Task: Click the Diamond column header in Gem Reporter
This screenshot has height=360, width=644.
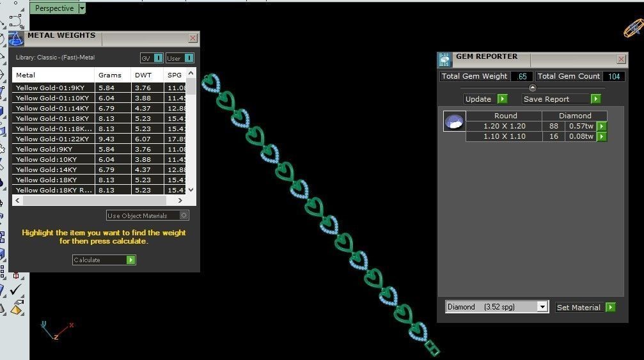Action: [574, 116]
